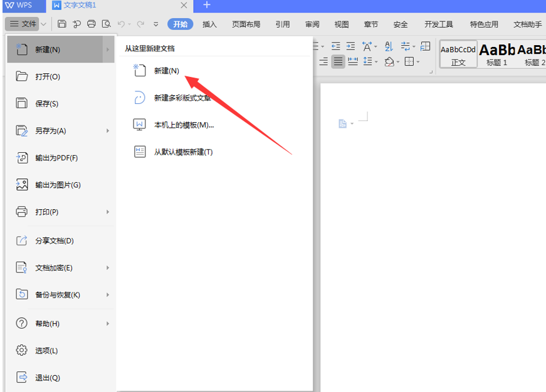Click the show table gridlines icon

click(x=425, y=46)
